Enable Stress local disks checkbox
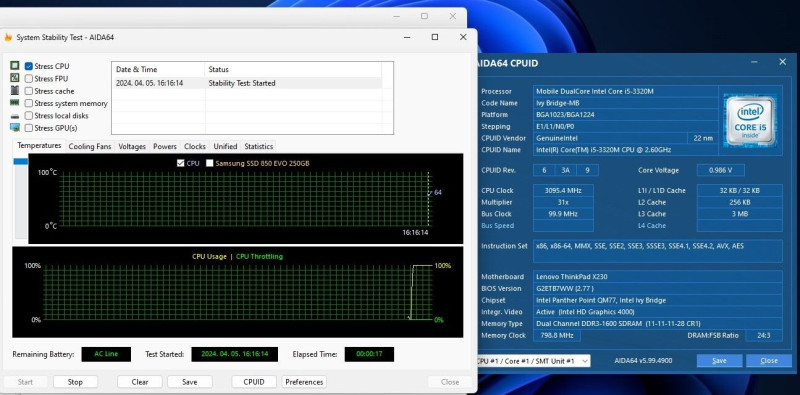This screenshot has width=800, height=395. [29, 116]
